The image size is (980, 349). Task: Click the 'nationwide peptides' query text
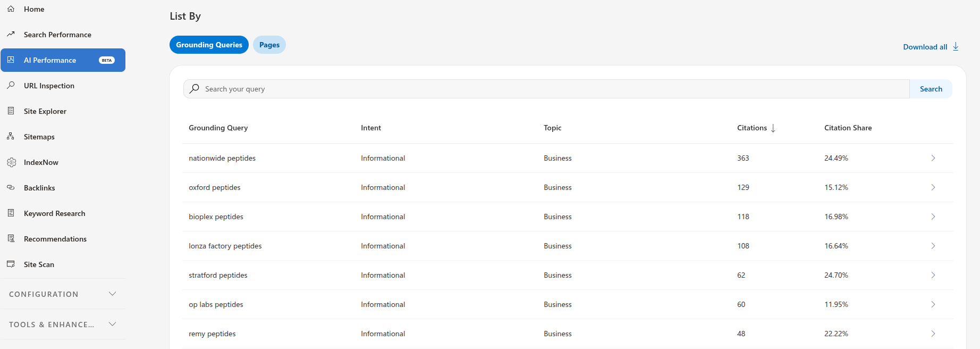(x=222, y=158)
